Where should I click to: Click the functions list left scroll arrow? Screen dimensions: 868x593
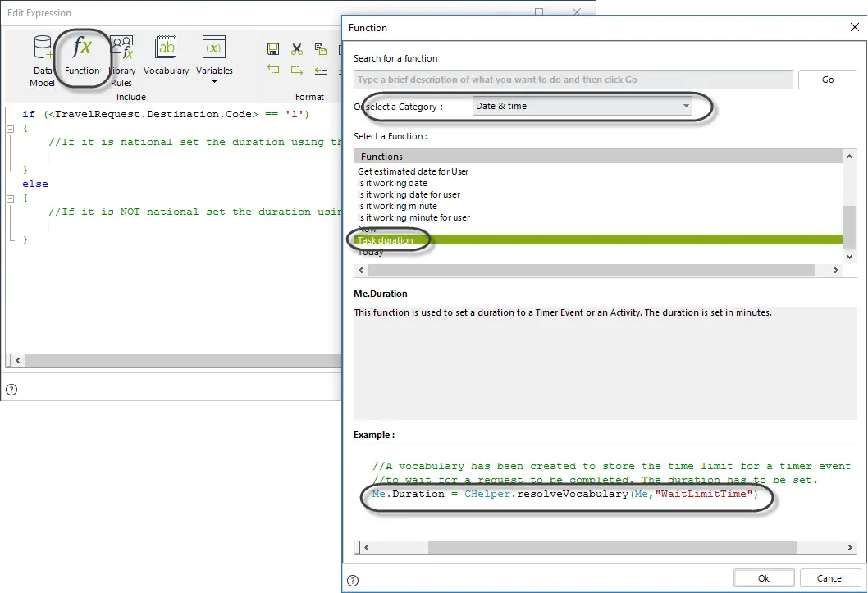point(362,270)
